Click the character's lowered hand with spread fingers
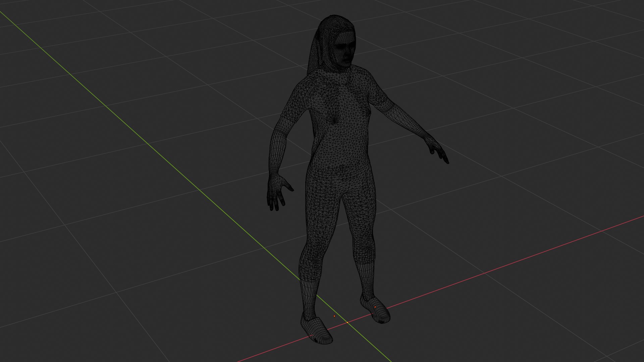Viewport: 644px width, 362px height. tap(279, 192)
